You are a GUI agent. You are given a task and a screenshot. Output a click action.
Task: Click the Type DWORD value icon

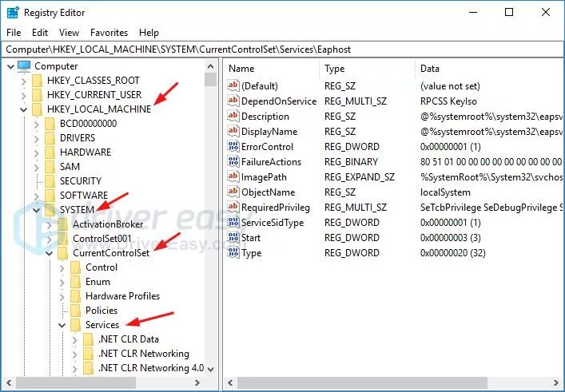233,253
